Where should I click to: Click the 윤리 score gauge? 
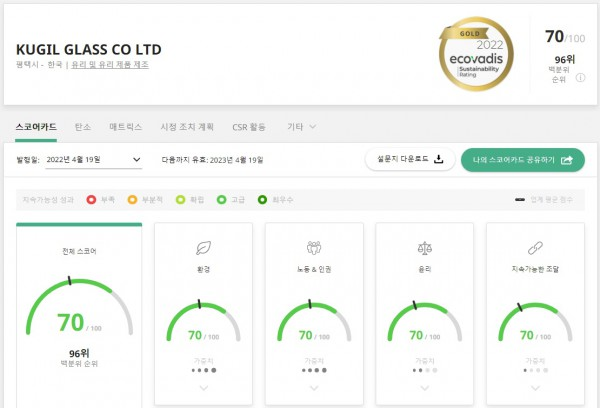point(425,322)
